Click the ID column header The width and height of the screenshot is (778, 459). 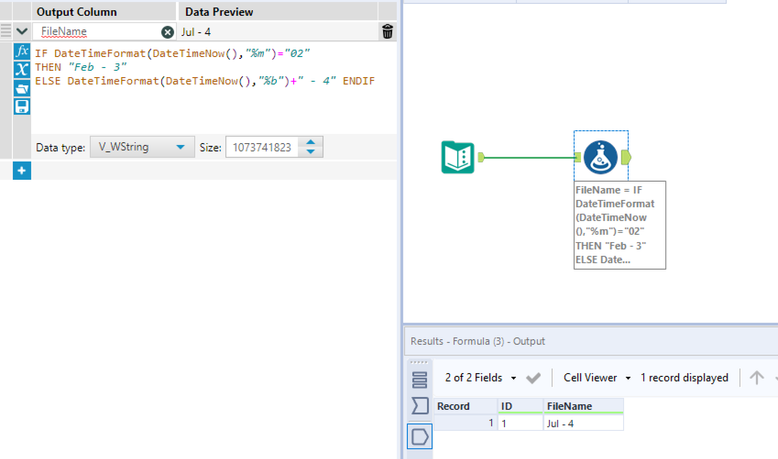point(520,406)
